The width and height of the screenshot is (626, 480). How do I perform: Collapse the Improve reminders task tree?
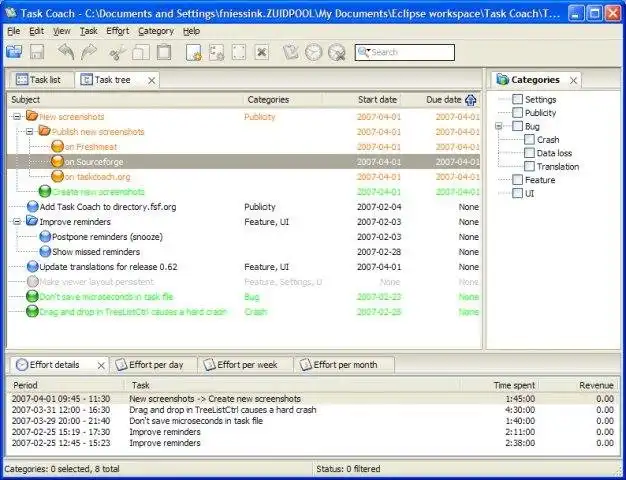click(x=17, y=222)
